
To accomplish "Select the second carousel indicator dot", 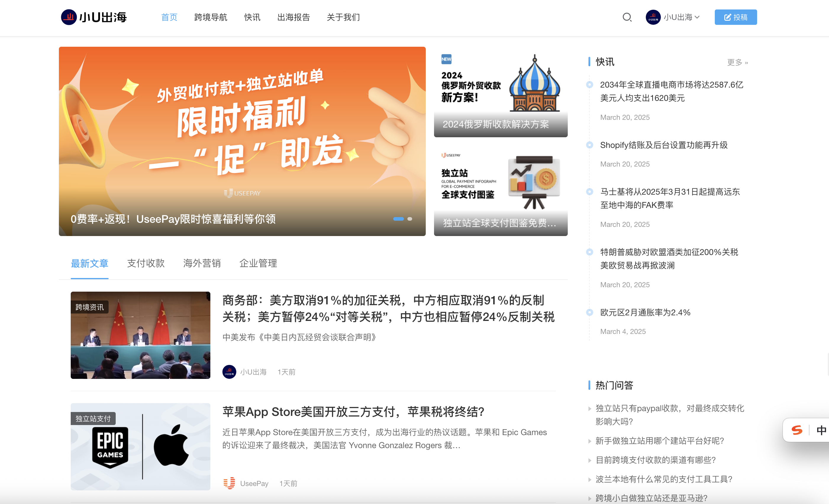I will [x=410, y=219].
